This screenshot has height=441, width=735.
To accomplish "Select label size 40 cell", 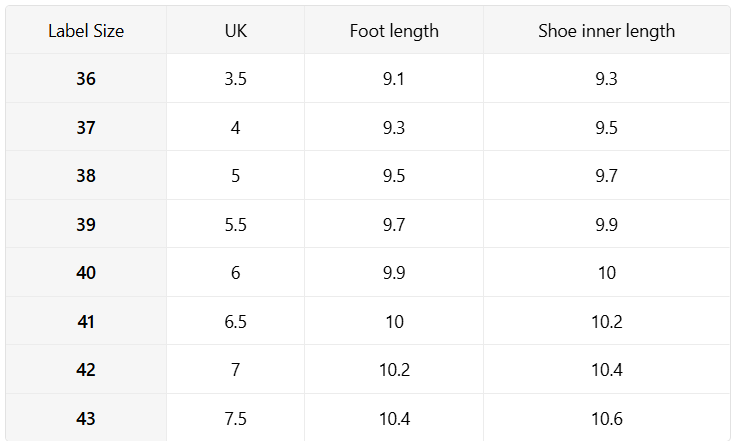I will (86, 272).
